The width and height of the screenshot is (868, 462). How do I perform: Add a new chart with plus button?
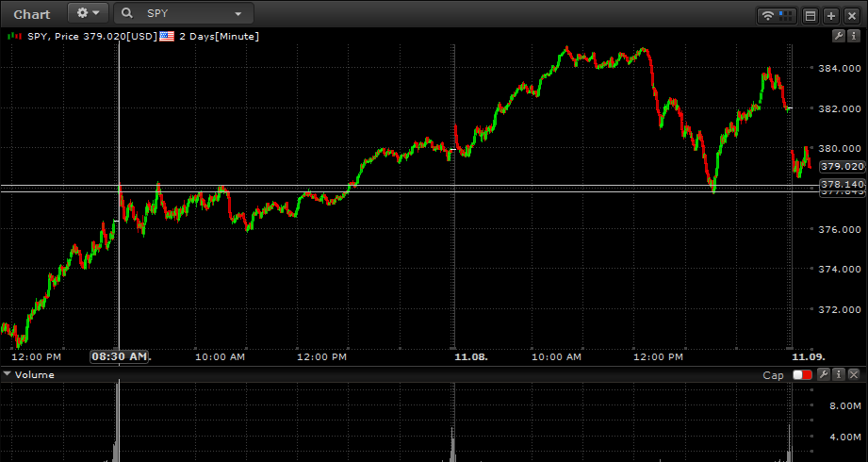point(831,16)
